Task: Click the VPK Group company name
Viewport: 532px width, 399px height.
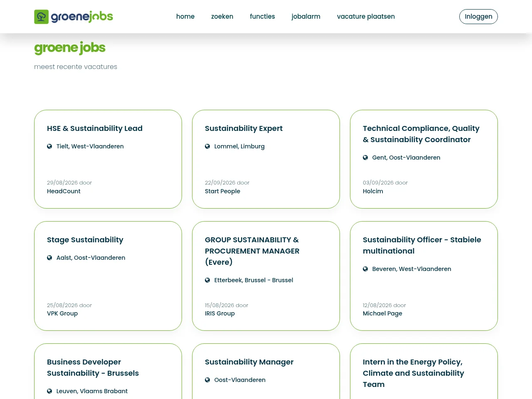Action: click(62, 313)
